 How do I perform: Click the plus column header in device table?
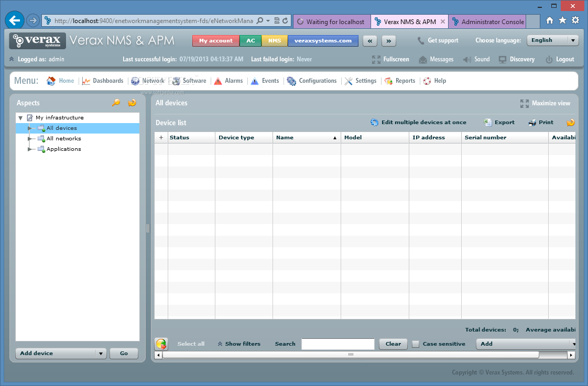pyautogui.click(x=161, y=138)
